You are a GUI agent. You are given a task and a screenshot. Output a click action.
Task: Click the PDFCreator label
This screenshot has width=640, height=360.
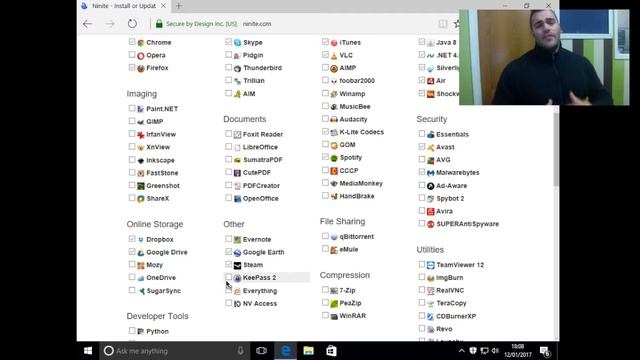pos(262,186)
